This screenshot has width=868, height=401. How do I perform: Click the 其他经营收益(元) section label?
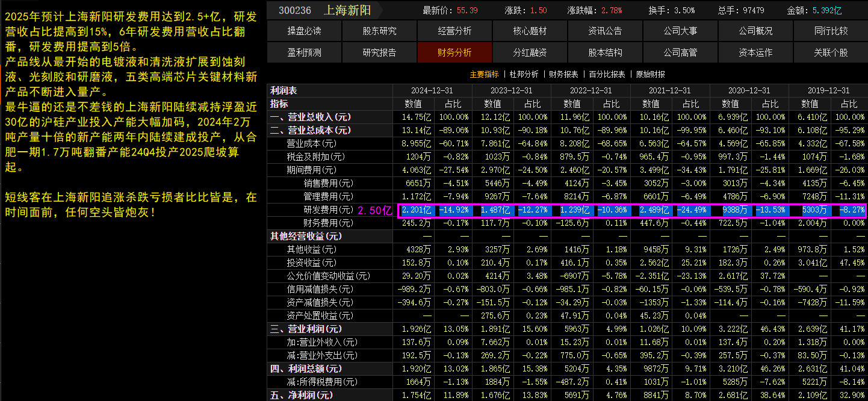pyautogui.click(x=306, y=236)
